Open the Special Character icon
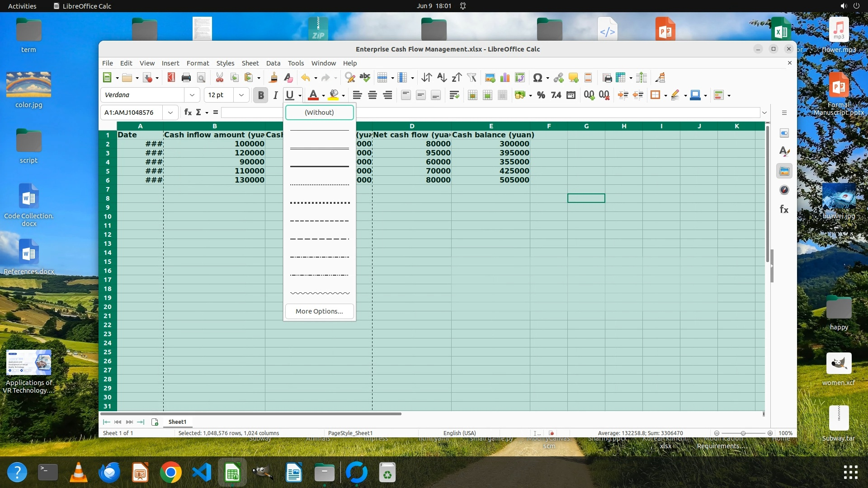 537,78
